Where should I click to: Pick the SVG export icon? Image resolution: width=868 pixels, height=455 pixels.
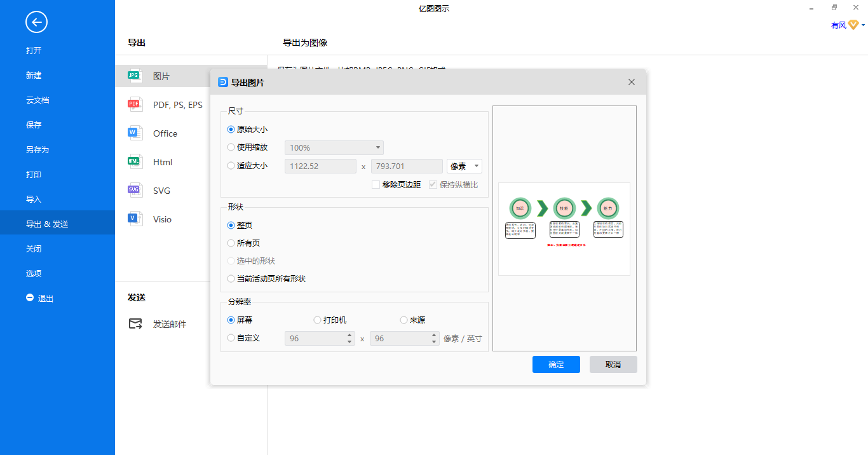coord(134,190)
